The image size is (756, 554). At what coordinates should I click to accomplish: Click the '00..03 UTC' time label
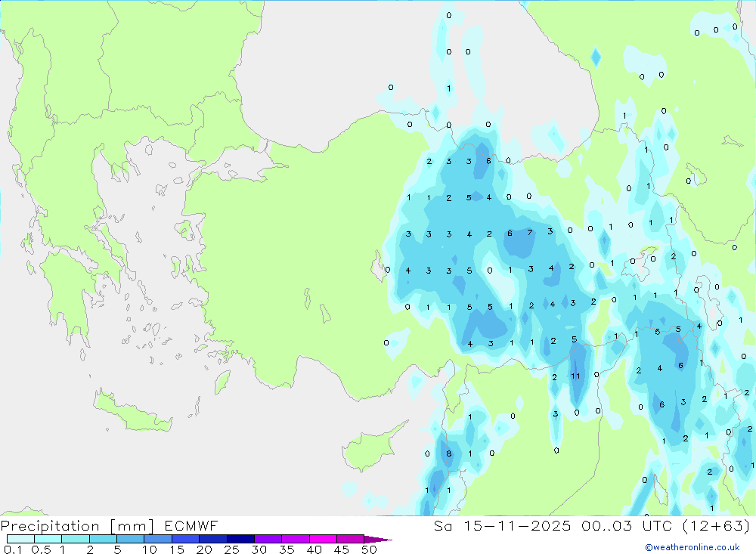(x=627, y=525)
